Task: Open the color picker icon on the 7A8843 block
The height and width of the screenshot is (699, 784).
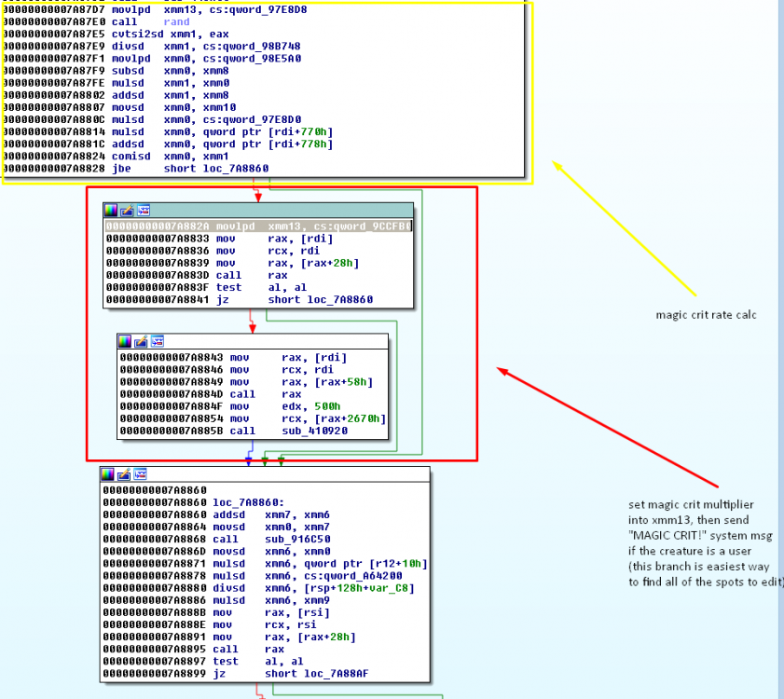Action: tap(125, 342)
